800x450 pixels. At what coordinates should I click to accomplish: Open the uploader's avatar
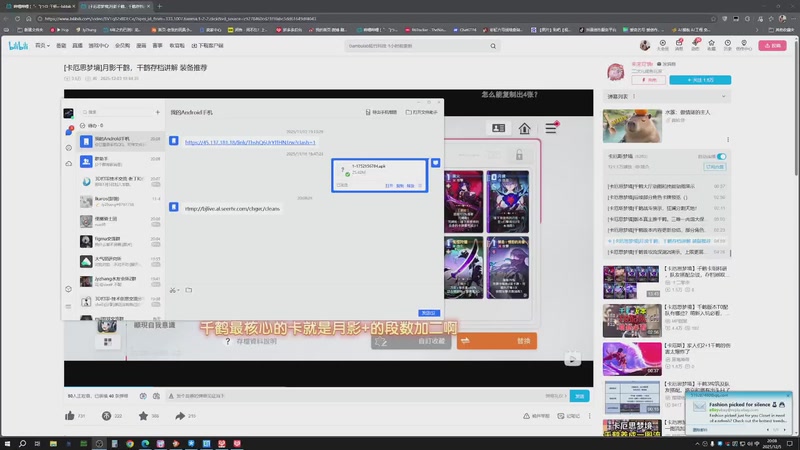point(616,72)
